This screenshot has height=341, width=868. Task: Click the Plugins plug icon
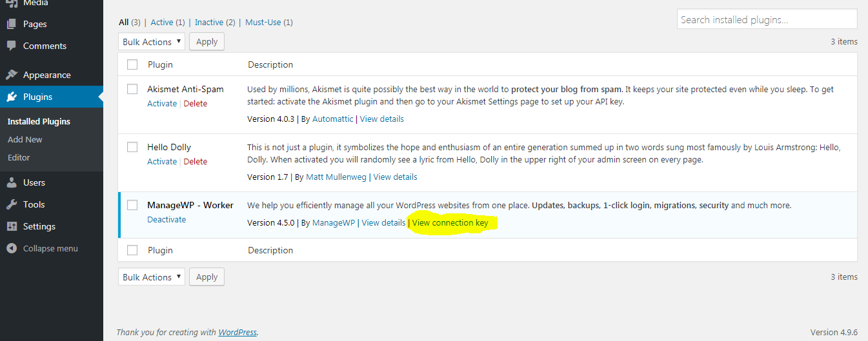12,97
